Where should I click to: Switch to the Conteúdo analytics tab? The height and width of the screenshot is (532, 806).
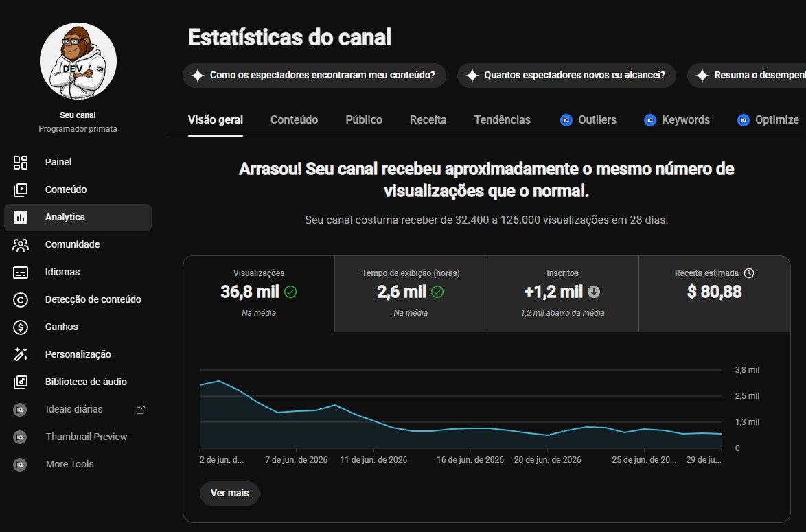click(x=294, y=119)
